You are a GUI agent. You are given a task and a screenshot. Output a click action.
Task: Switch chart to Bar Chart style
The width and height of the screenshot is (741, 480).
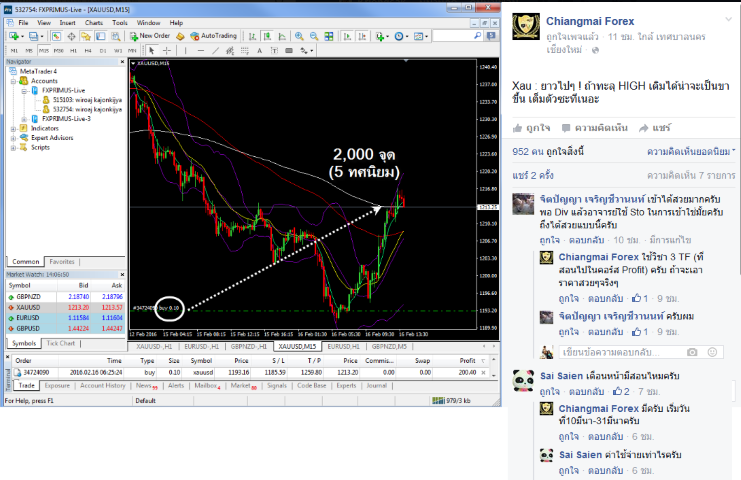[x=252, y=36]
